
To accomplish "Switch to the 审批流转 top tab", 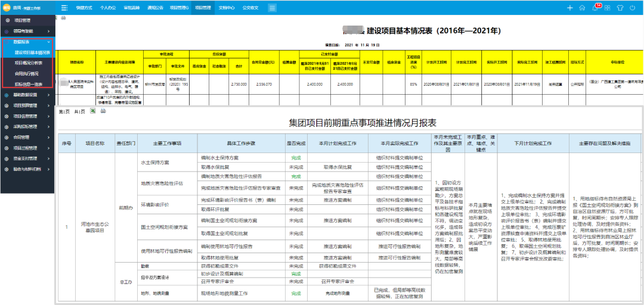I will 135,8.
